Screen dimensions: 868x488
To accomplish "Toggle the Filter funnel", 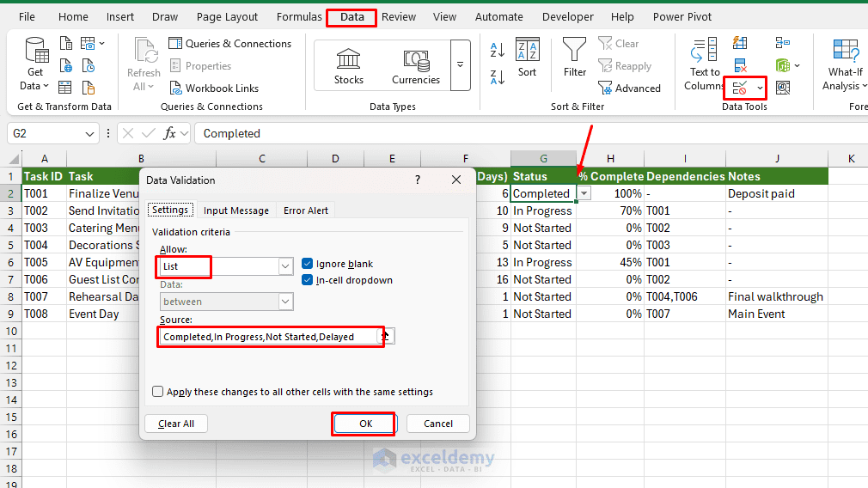I will (575, 58).
